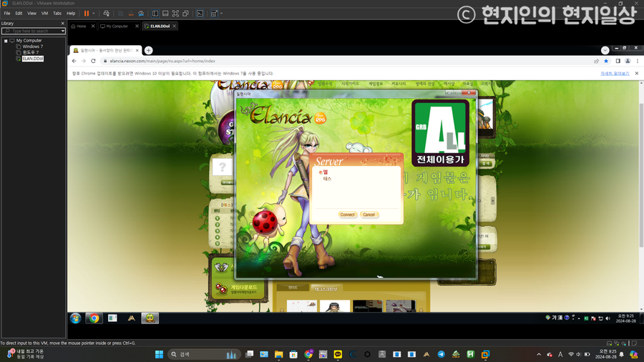Open KakaoTalk on the host taskbar
Screen dimensions: 644x362
(x=338, y=354)
